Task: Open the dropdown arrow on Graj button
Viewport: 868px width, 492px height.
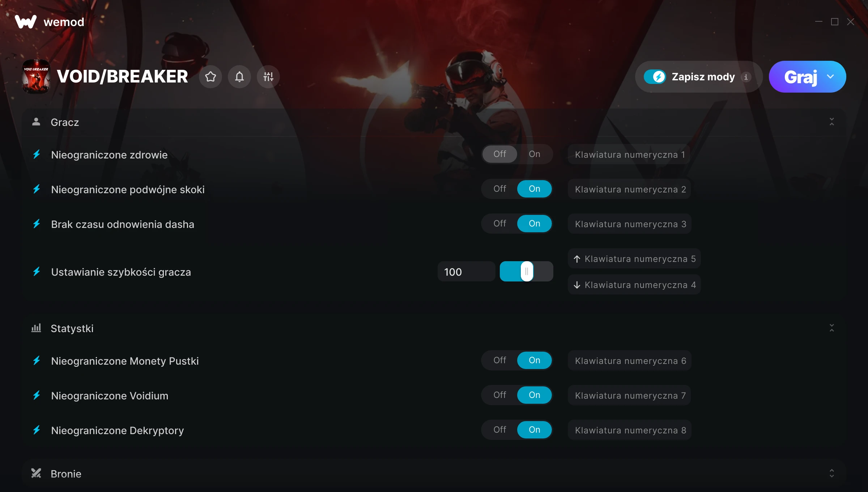Action: coord(830,77)
